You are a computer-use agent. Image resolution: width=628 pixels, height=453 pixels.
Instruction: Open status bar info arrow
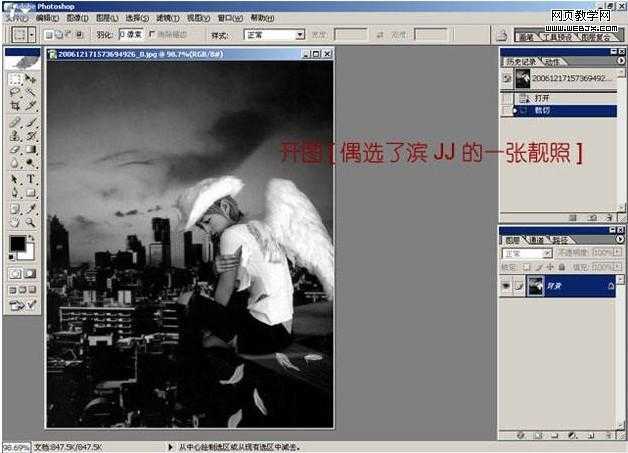170,447
